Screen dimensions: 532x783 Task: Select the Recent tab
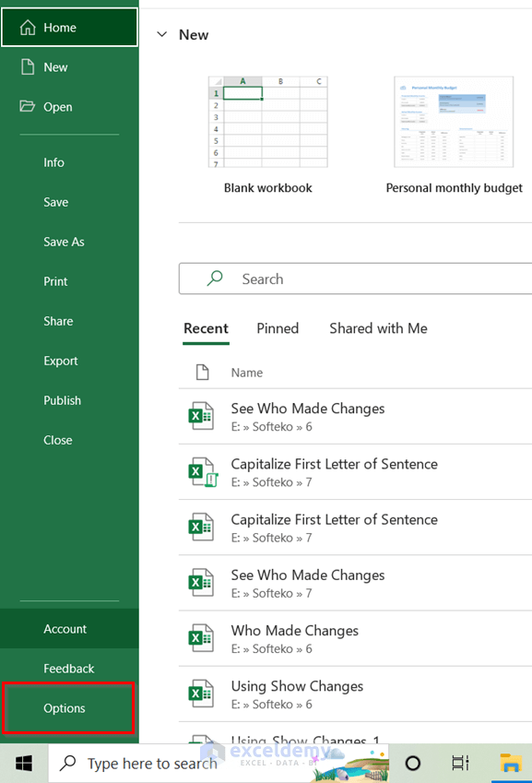pos(206,328)
